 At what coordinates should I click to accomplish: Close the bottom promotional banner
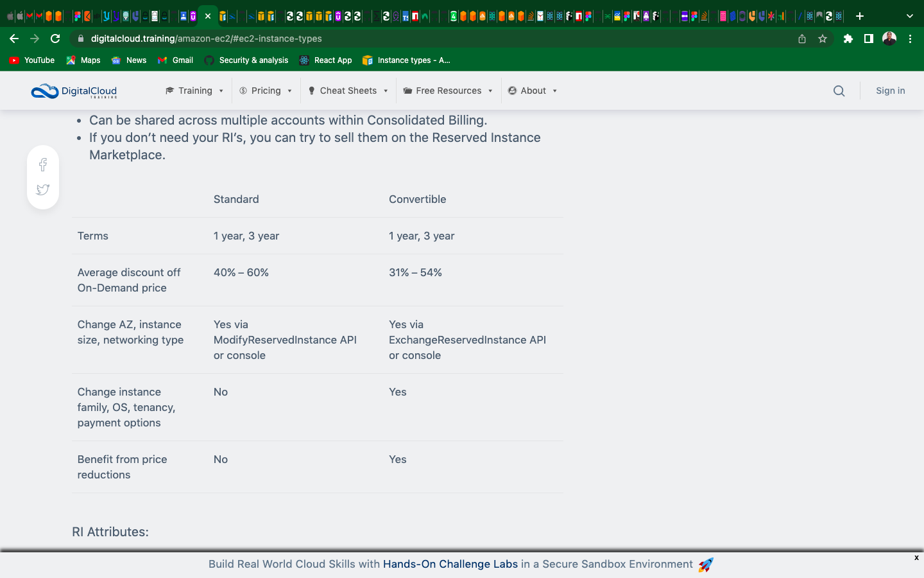coord(916,558)
